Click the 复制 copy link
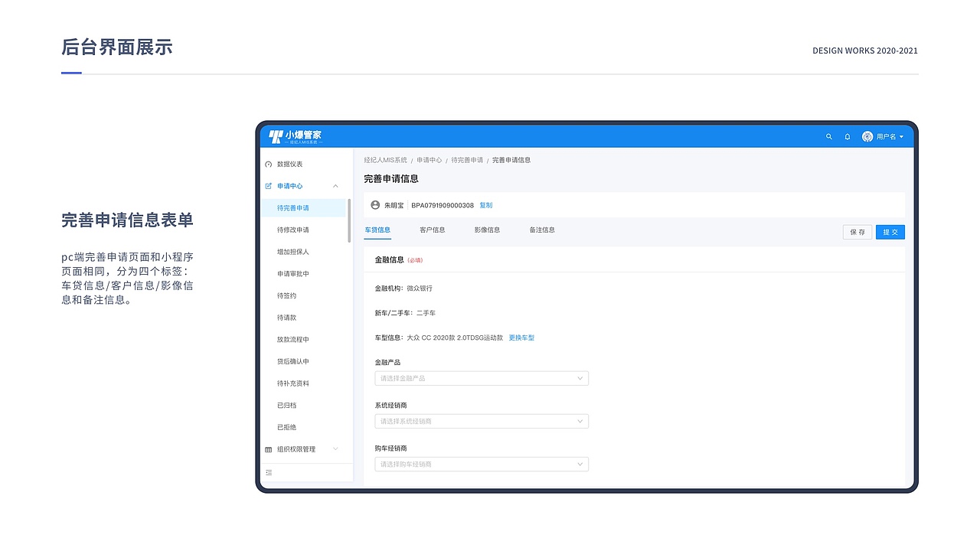980x551 pixels. point(485,205)
